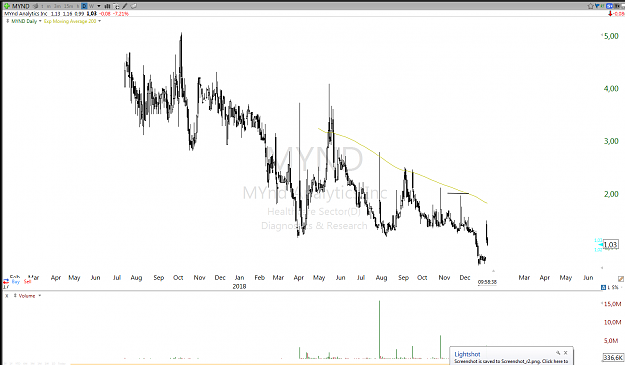Image resolution: width=625 pixels, height=365 pixels.
Task: Select the D daily timeframe button
Action: point(84,6)
